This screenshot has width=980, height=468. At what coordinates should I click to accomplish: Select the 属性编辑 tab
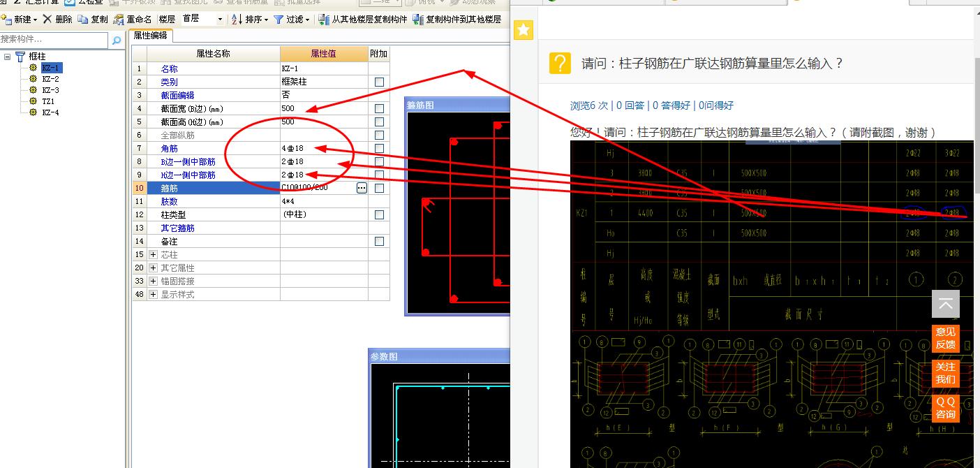(150, 36)
